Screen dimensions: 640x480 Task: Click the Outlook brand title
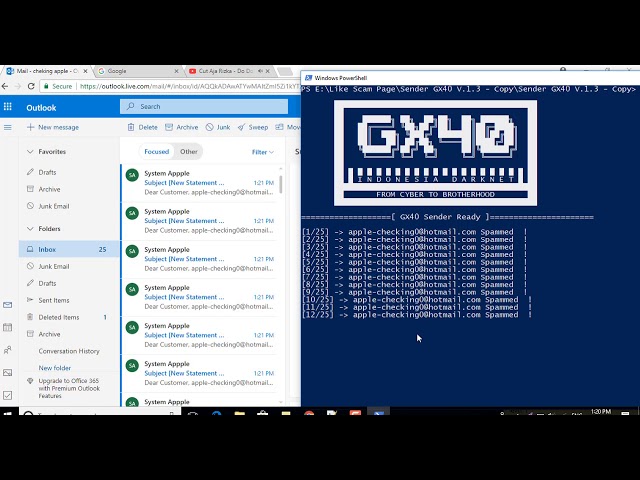(41, 108)
